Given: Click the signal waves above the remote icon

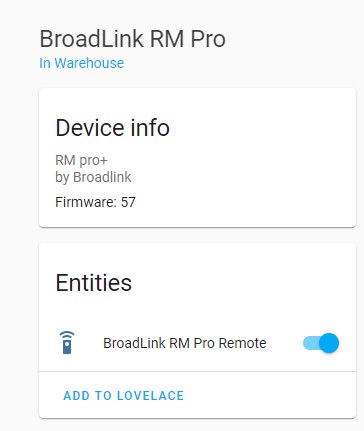Looking at the screenshot, I should click(67, 334).
